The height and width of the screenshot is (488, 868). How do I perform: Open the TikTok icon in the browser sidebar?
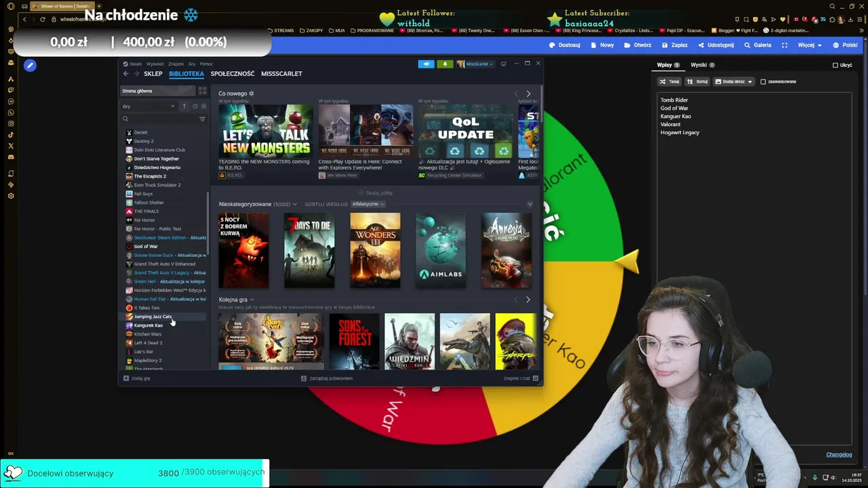pos(11,135)
